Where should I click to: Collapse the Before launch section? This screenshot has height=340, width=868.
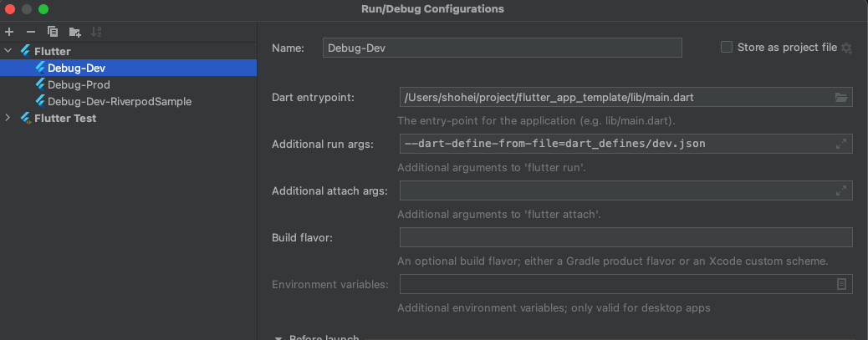[x=278, y=337]
